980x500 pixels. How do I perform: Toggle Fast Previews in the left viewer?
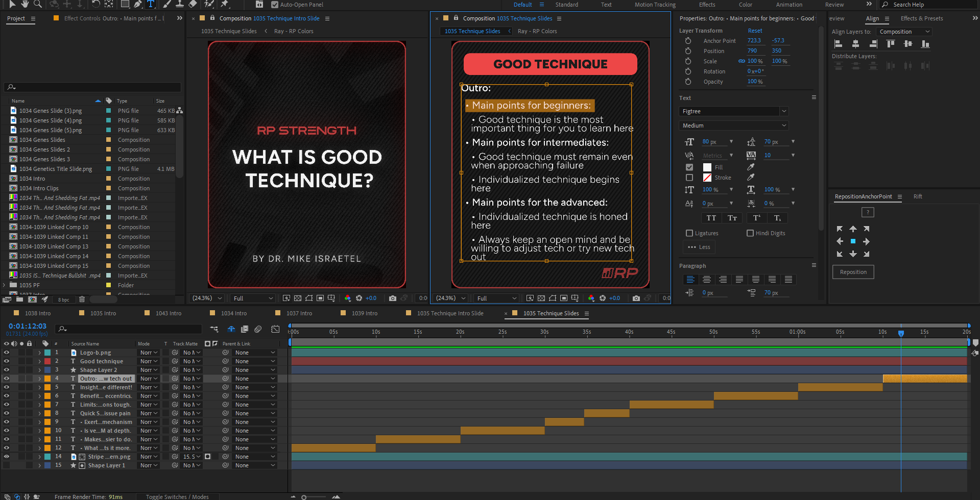tap(286, 298)
